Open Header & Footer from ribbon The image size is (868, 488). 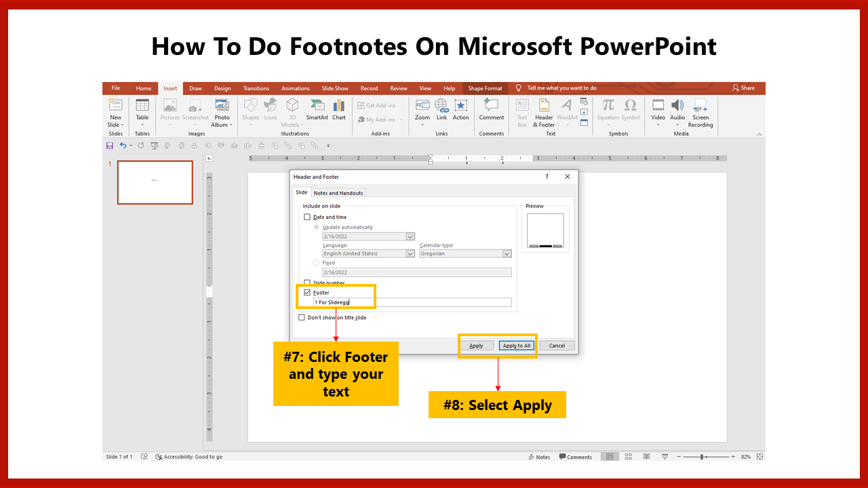(544, 113)
